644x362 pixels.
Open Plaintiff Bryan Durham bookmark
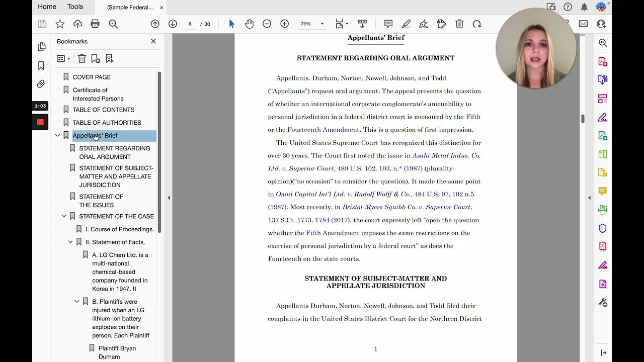[x=117, y=352]
